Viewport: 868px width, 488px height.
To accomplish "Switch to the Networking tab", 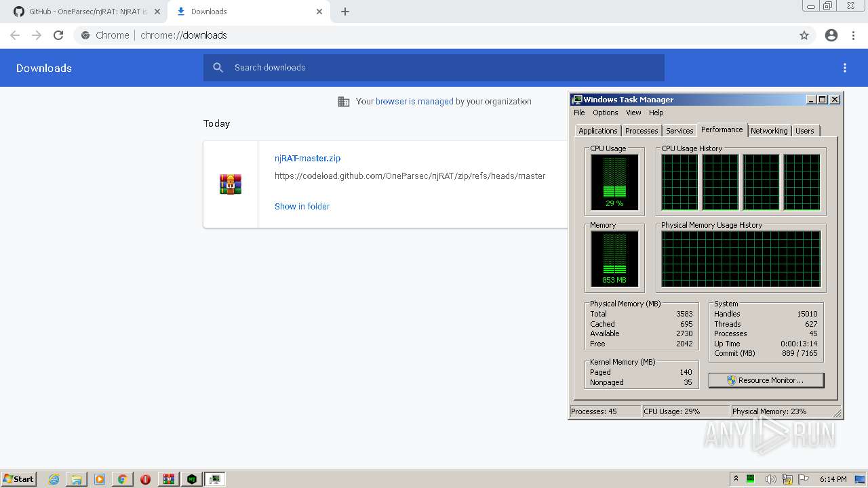I will 769,131.
